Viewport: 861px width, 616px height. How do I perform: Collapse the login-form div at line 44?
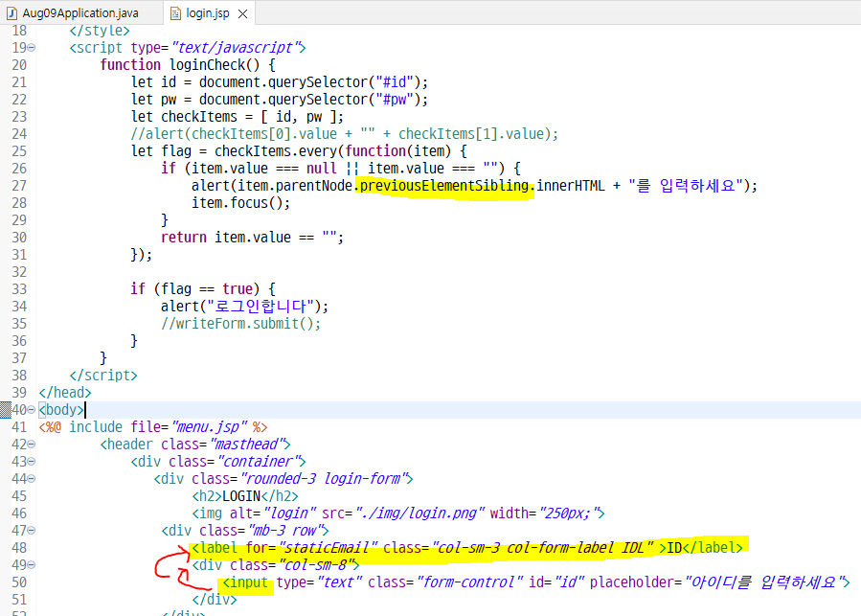(x=32, y=479)
